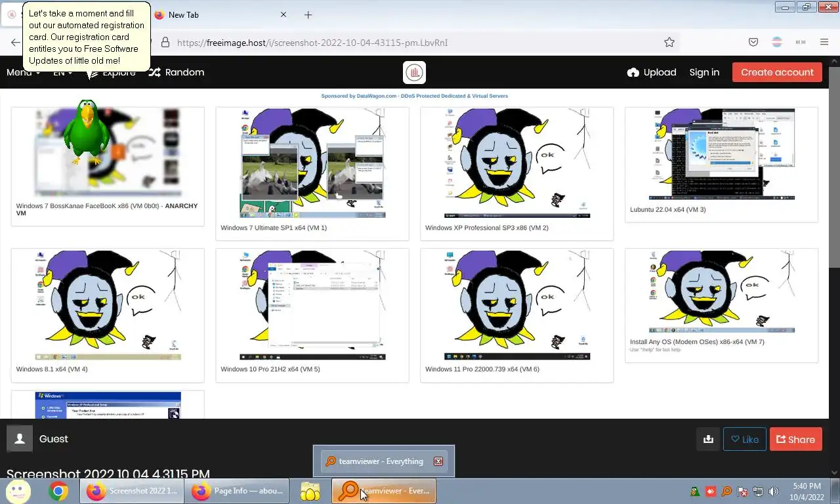
Task: Click the green BonziBuddy parrot
Action: (x=86, y=132)
